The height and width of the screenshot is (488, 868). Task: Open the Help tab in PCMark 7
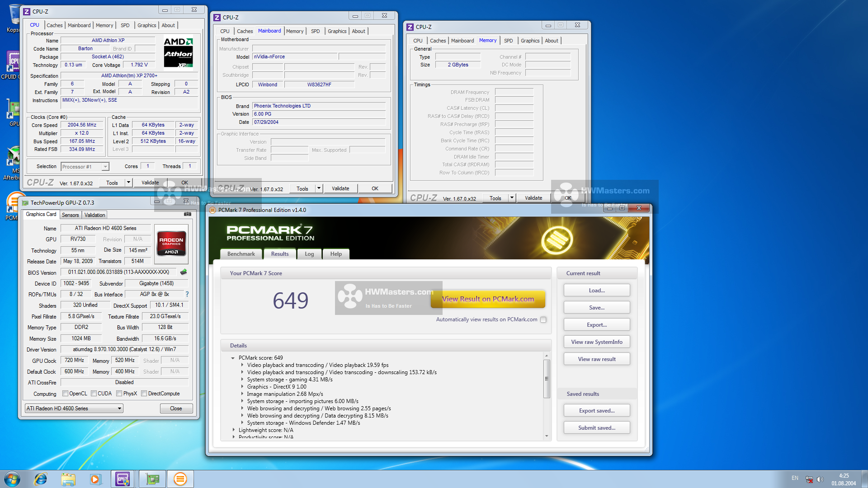coord(336,254)
